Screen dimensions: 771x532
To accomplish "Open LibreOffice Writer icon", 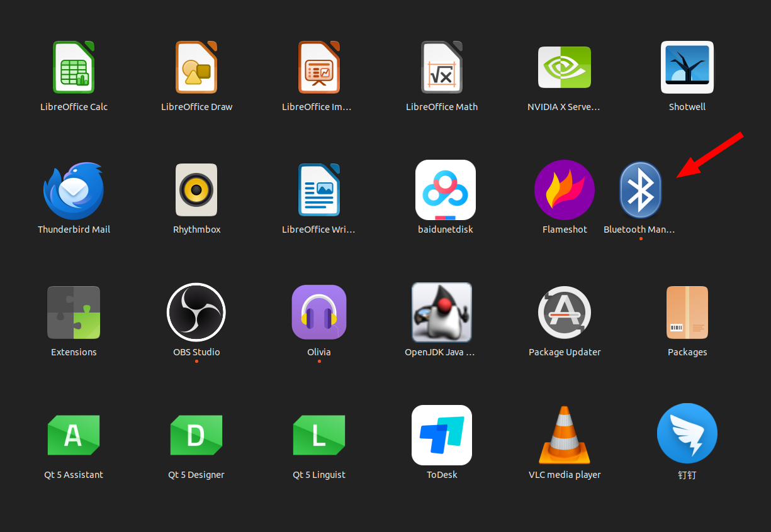I will click(x=319, y=190).
